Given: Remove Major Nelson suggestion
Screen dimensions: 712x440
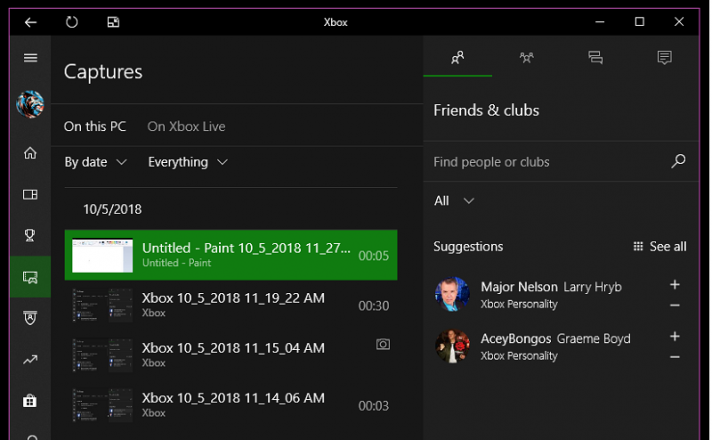Looking at the screenshot, I should [x=675, y=306].
